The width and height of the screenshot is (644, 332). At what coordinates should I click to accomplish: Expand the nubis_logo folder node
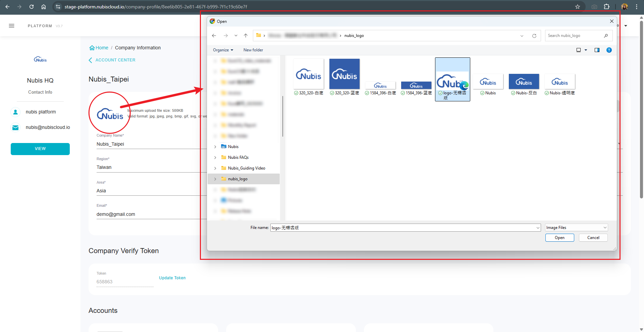tap(215, 179)
